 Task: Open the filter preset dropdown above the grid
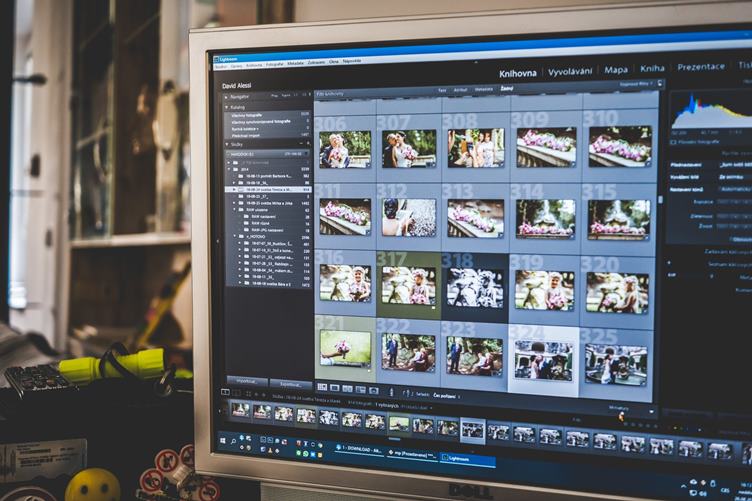(636, 84)
